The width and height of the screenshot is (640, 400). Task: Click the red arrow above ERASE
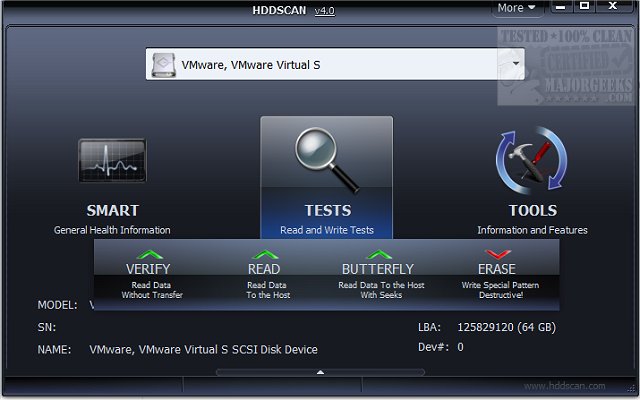[x=498, y=254]
